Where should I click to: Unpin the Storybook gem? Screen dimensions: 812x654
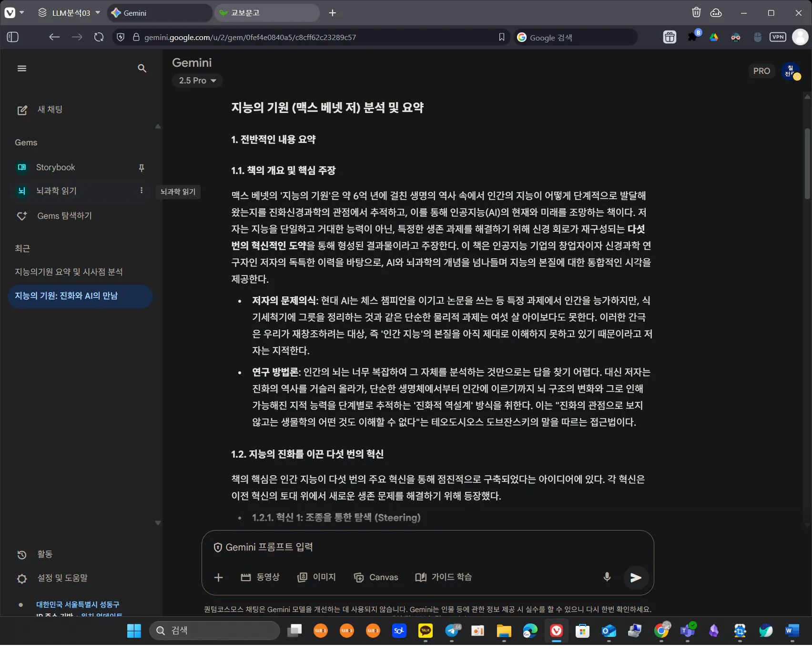(x=142, y=168)
